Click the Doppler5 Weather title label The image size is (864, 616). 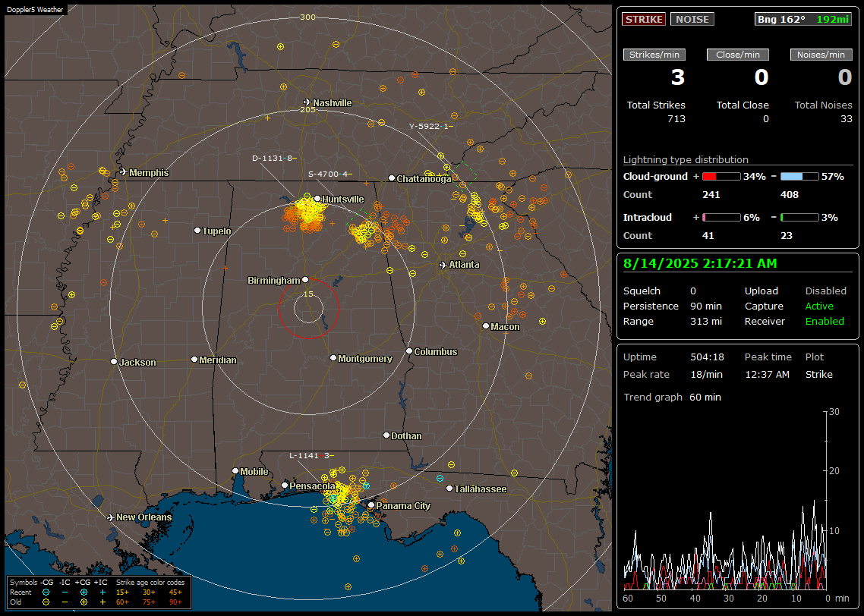pos(35,9)
